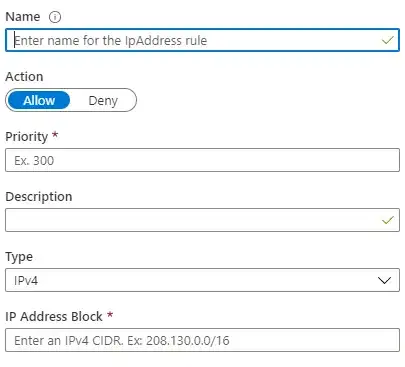Screen dimensions: 405x367
Task: Click the Priority field label
Action: [x=27, y=137]
